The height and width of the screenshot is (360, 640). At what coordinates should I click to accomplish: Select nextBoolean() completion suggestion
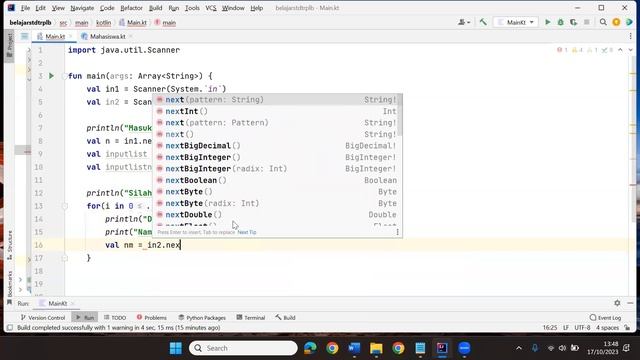coord(276,180)
